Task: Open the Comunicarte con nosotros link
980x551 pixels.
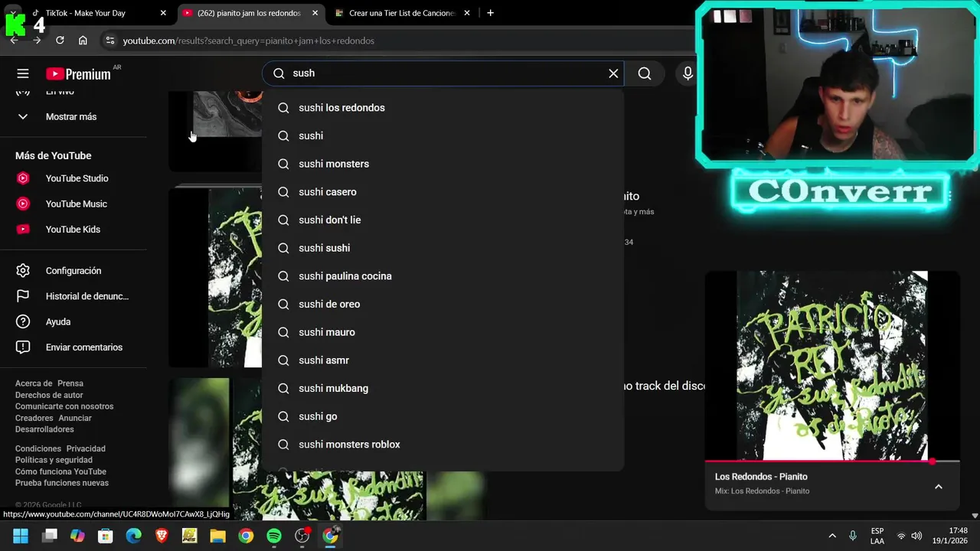Action: (x=64, y=406)
